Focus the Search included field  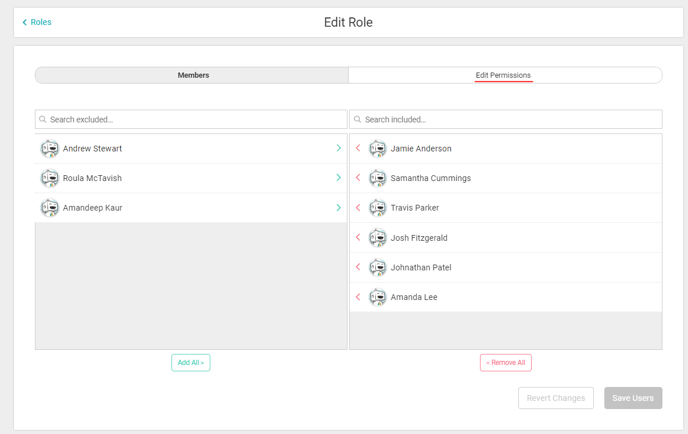tap(506, 119)
